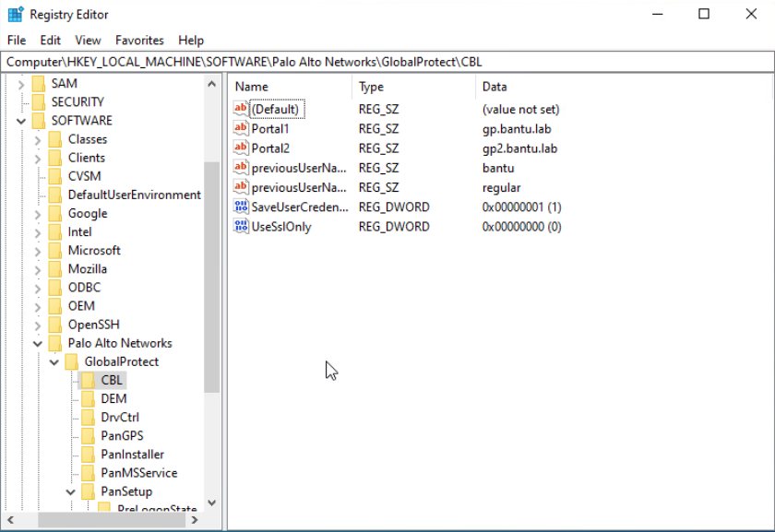Click the tree vertical scrollbar thumb
775x532 pixels.
pyautogui.click(x=211, y=278)
